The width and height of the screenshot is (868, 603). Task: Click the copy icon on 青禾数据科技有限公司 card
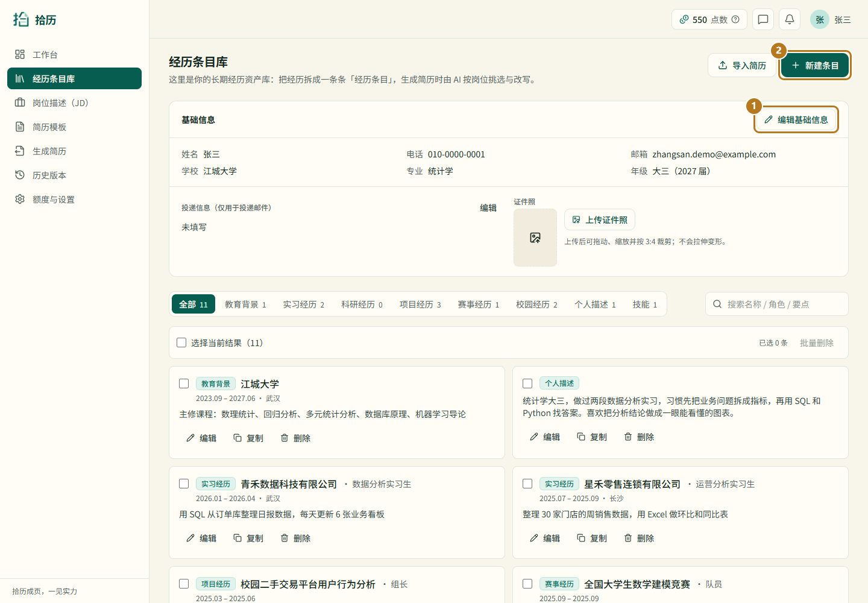pyautogui.click(x=237, y=538)
